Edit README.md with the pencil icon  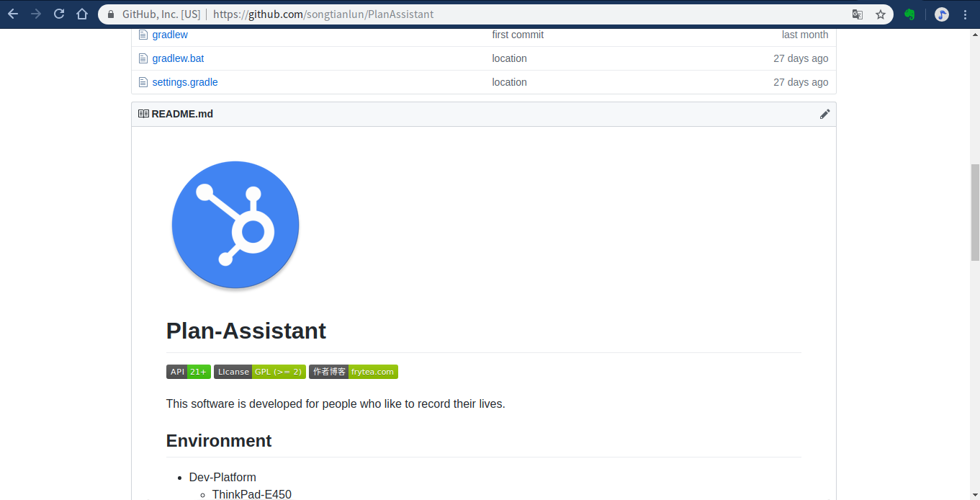tap(825, 114)
